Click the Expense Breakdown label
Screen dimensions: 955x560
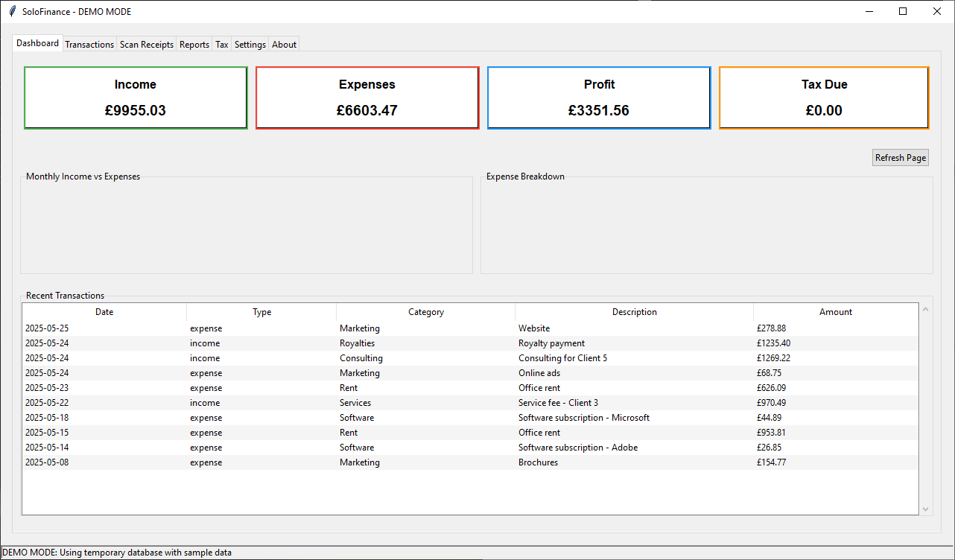pos(525,176)
